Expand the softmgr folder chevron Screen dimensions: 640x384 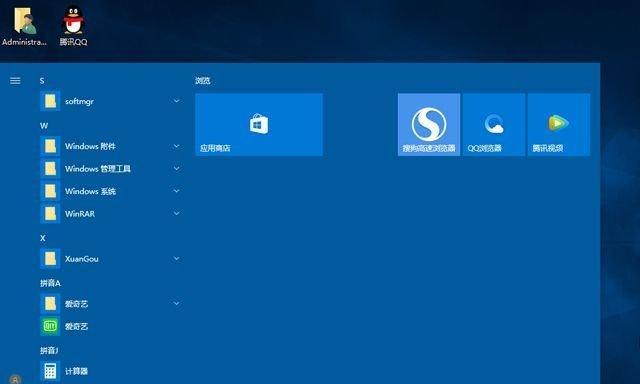[177, 101]
